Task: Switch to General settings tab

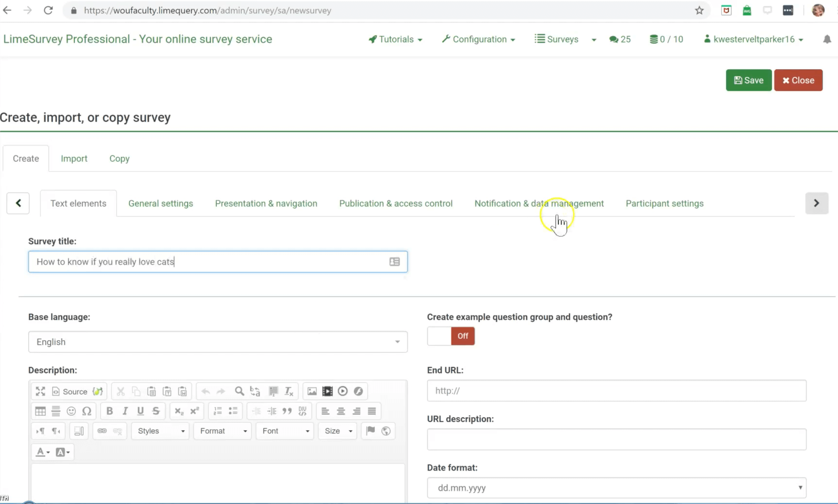Action: click(x=161, y=203)
